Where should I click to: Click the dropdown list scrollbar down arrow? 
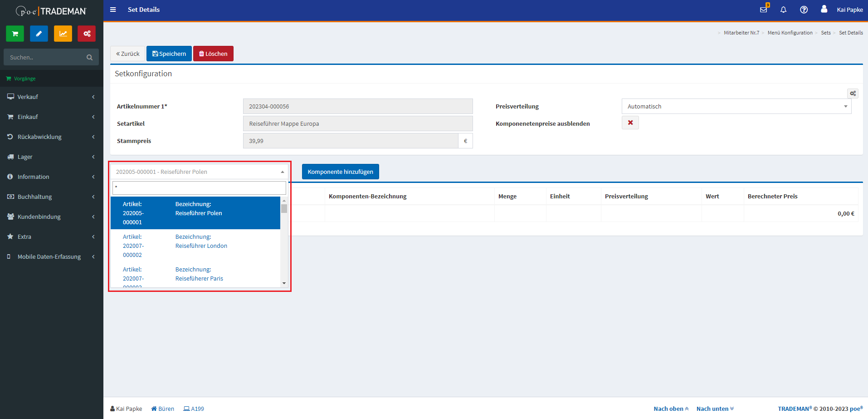pos(284,283)
